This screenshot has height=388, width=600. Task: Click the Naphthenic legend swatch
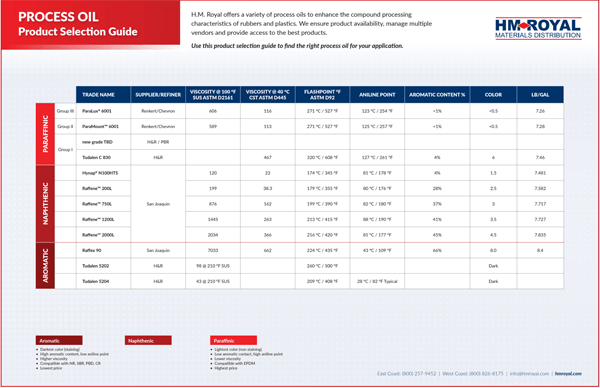148,341
